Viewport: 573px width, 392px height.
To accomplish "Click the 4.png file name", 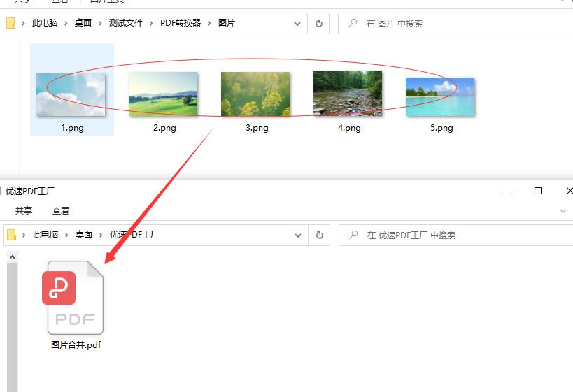I will pos(349,128).
